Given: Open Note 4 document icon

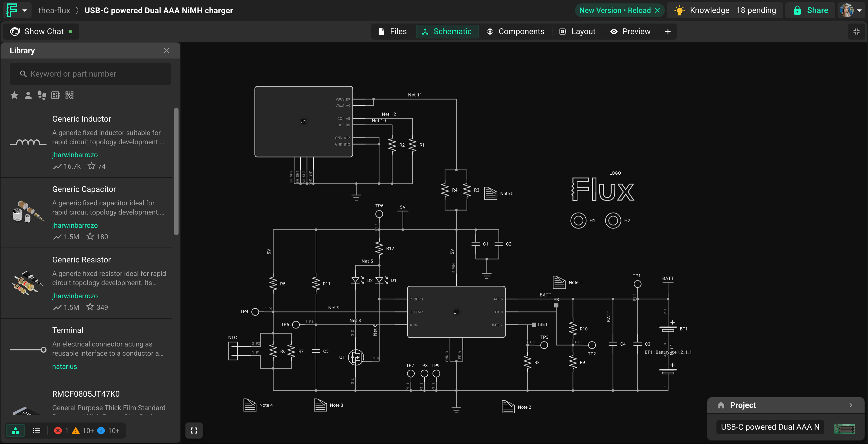Looking at the screenshot, I should (x=250, y=405).
